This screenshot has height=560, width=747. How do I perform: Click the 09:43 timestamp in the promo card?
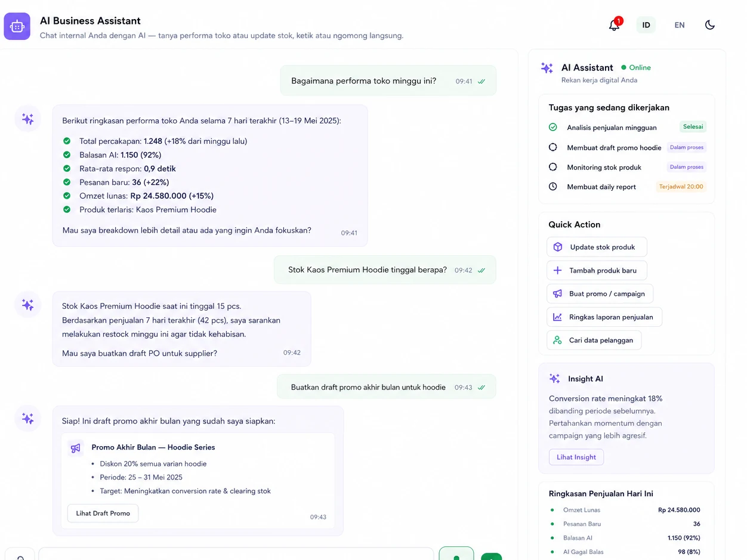click(x=318, y=517)
